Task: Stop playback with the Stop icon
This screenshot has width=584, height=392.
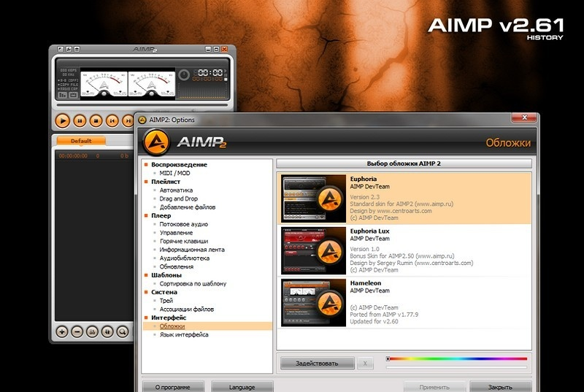Action: pyautogui.click(x=96, y=120)
